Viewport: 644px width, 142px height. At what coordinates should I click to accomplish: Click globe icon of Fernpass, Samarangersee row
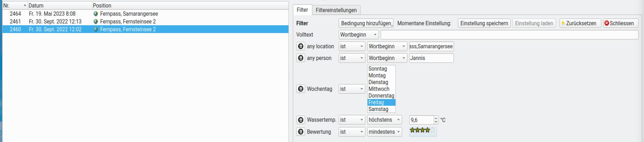(95, 14)
